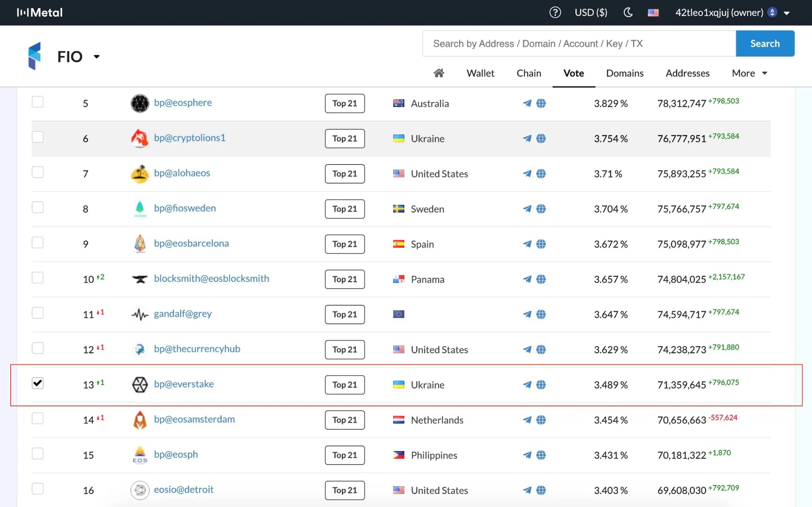The width and height of the screenshot is (812, 507).
Task: Select the Vote tab
Action: [x=573, y=73]
